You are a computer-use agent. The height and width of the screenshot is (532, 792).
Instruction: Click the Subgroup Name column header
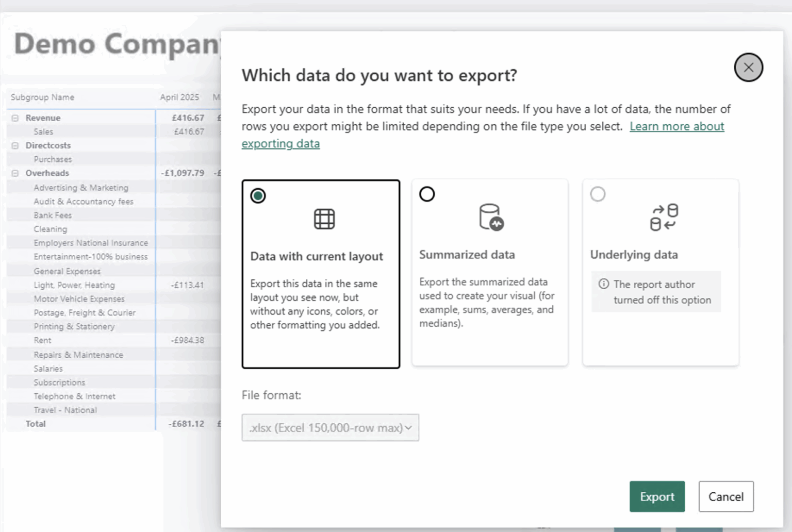42,97
